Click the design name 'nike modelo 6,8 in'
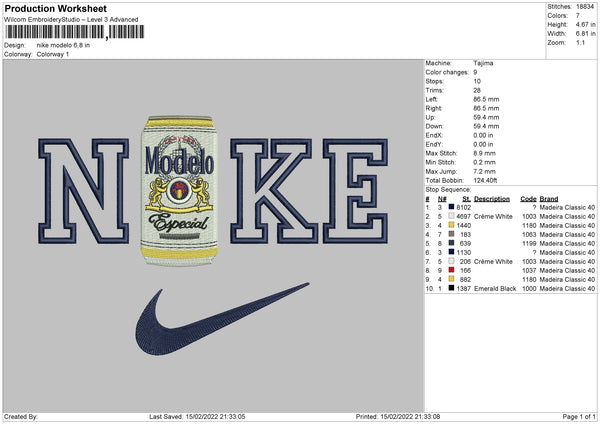This screenshot has width=600, height=424. tap(63, 45)
